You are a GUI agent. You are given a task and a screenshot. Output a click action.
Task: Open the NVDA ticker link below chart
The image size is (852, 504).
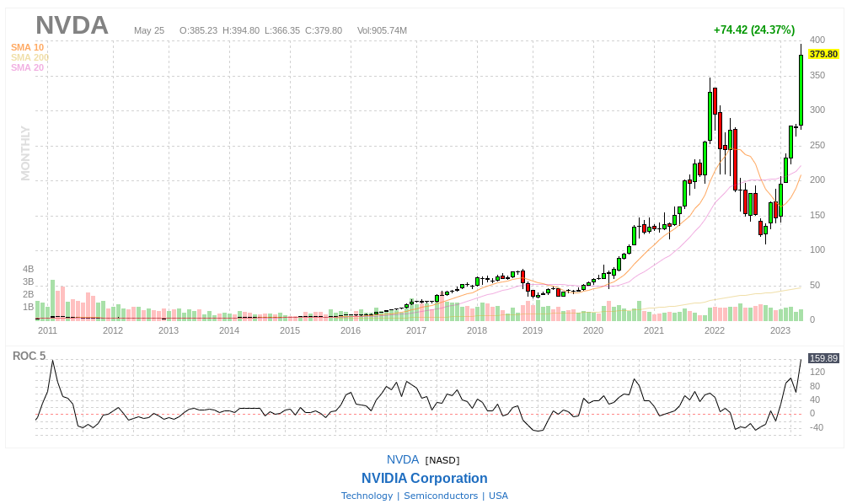click(x=403, y=459)
